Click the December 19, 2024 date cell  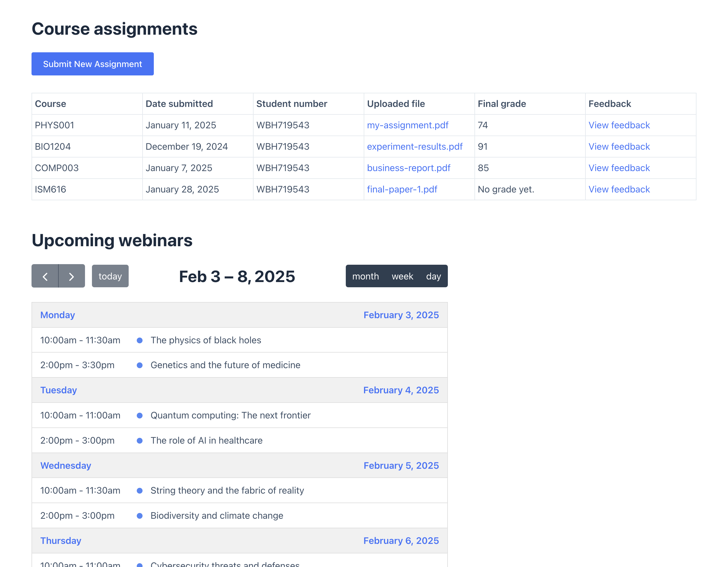pos(198,147)
